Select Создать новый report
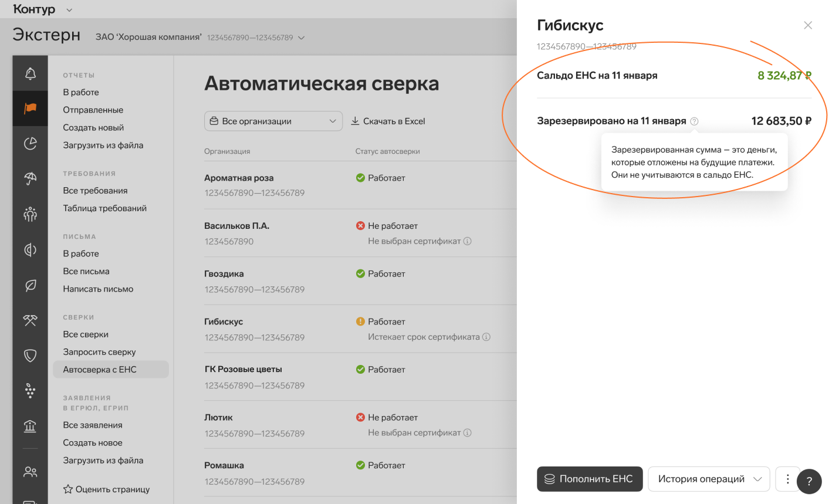This screenshot has height=504, width=832. (x=93, y=127)
